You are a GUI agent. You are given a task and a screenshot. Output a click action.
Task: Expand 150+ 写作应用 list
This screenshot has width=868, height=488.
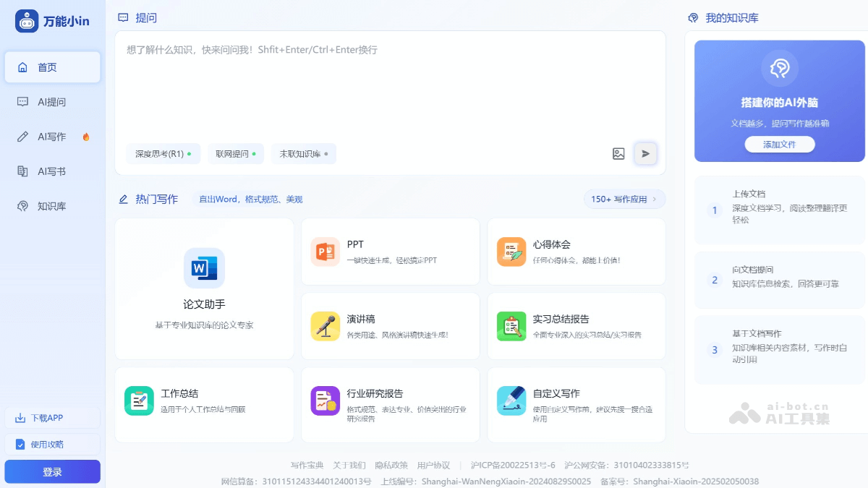(624, 199)
